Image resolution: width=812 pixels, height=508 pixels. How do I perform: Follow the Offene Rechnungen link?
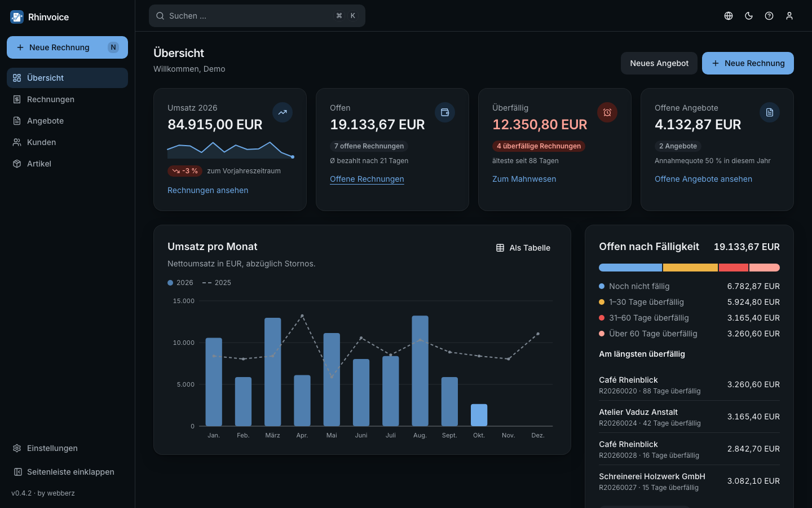[x=367, y=179]
